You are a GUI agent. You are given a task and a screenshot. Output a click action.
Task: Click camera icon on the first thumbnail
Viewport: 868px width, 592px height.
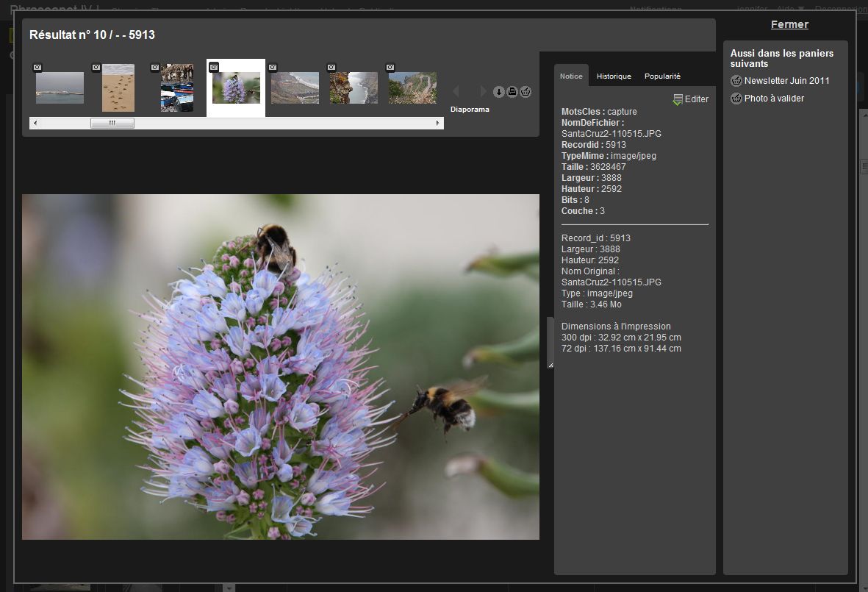point(37,68)
